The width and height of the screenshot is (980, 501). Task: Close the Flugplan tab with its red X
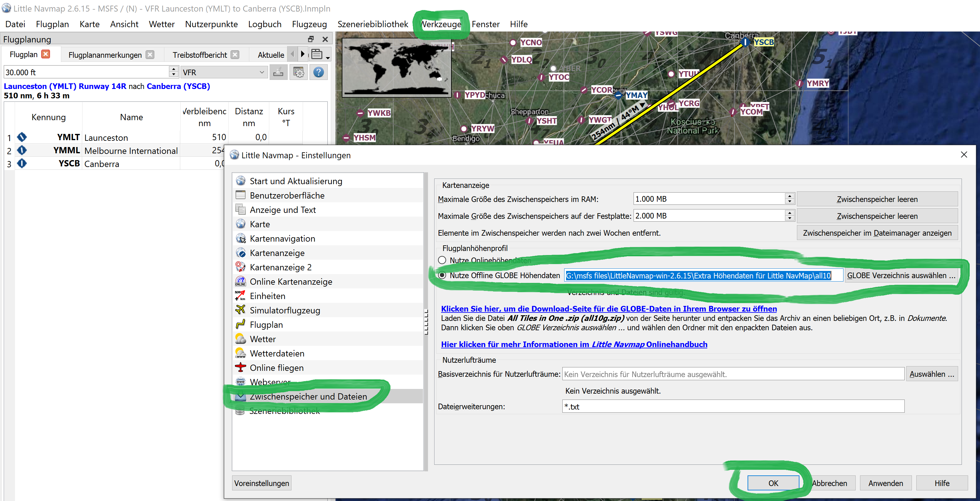46,54
